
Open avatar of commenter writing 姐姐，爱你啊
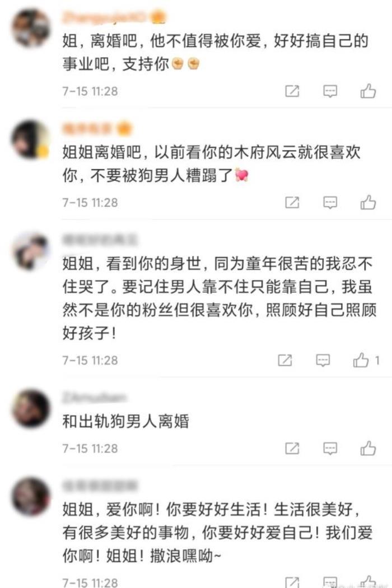tap(31, 497)
